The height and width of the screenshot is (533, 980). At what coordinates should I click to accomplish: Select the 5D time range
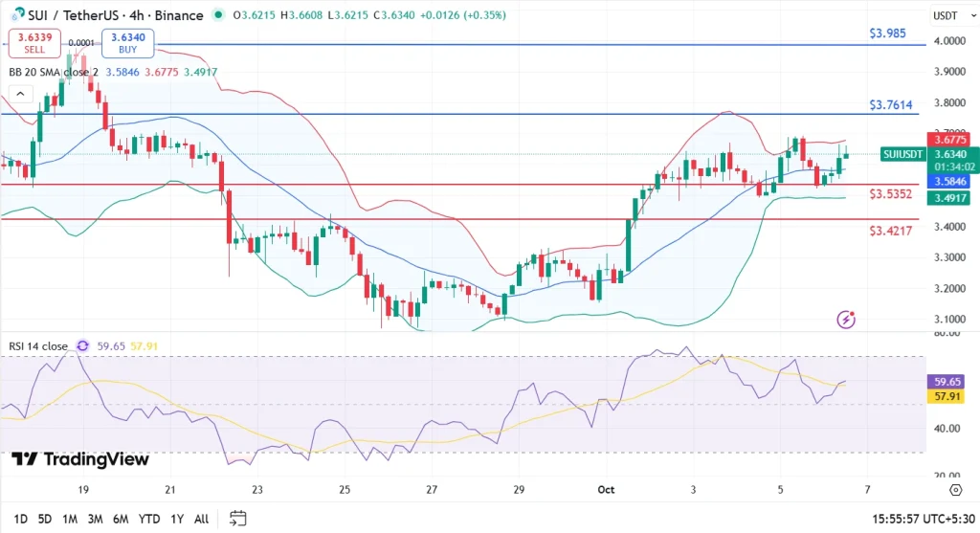coord(45,519)
